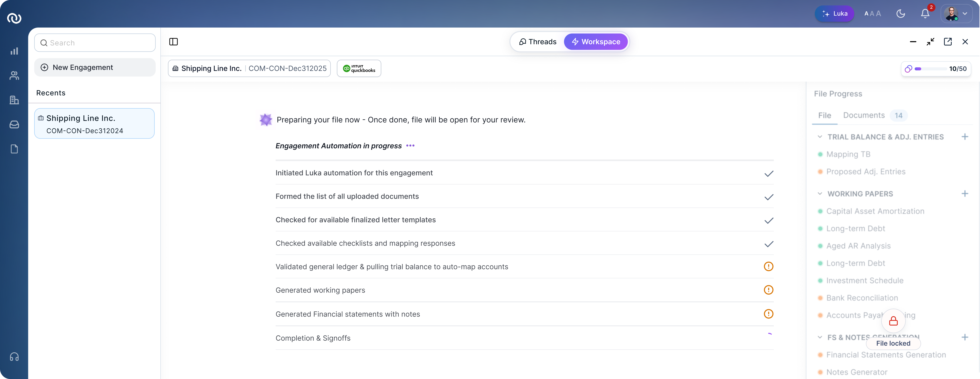The width and height of the screenshot is (980, 379).
Task: Open notifications bell
Action: pyautogui.click(x=925, y=14)
